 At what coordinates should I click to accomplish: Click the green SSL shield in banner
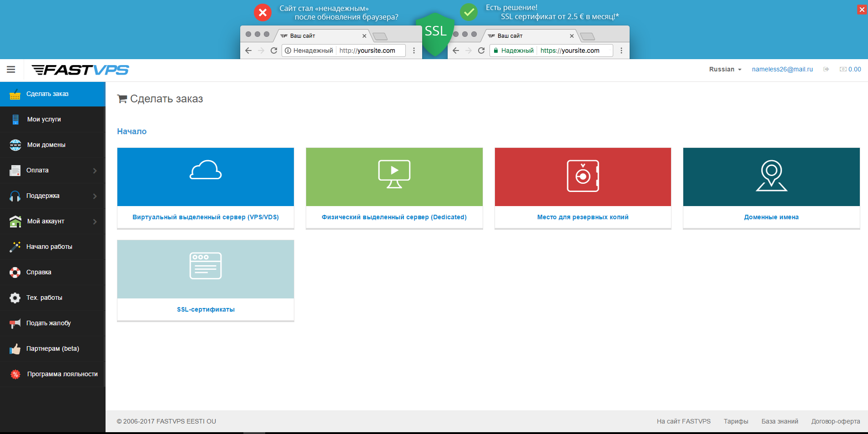(435, 35)
